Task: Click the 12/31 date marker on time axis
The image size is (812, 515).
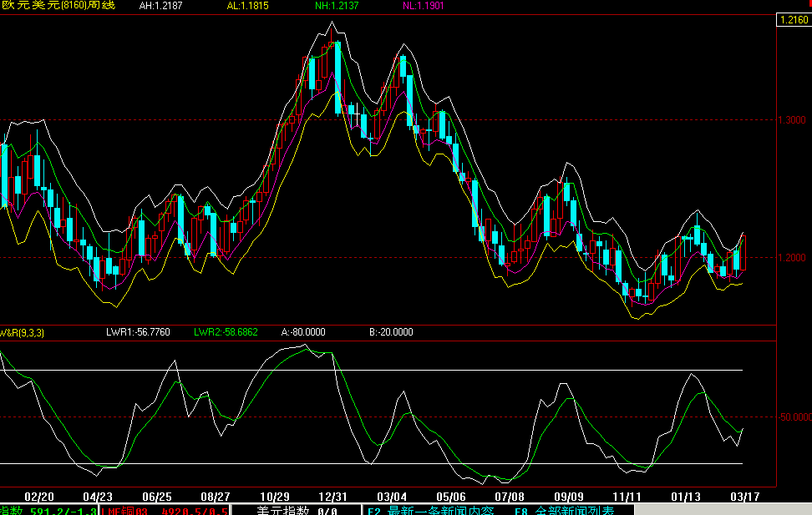Action: pyautogui.click(x=333, y=497)
